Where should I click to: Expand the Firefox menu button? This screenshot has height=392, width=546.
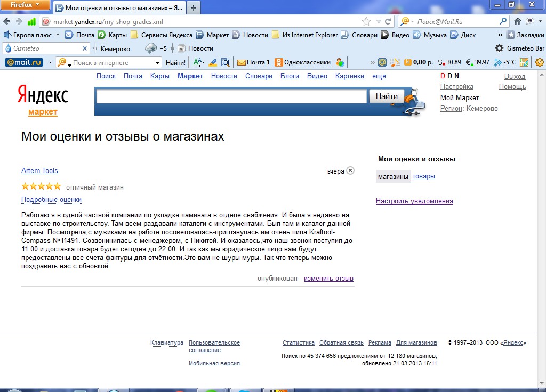tap(25, 5)
